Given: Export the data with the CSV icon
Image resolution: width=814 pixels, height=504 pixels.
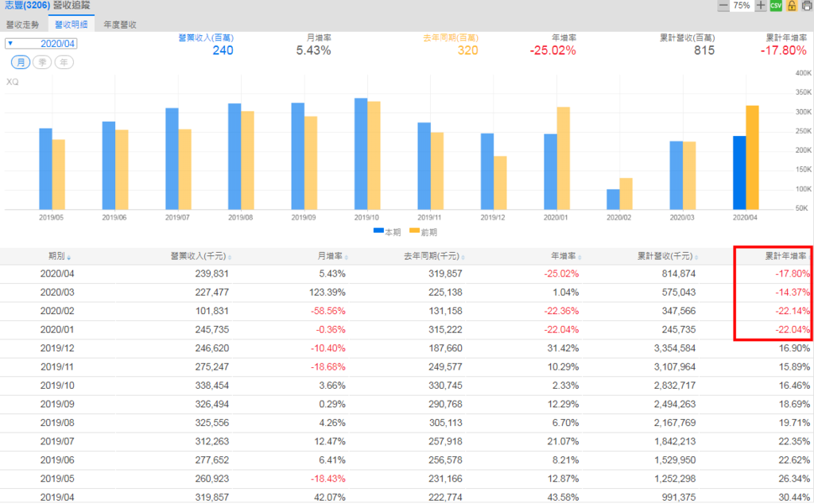Looking at the screenshot, I should [776, 6].
